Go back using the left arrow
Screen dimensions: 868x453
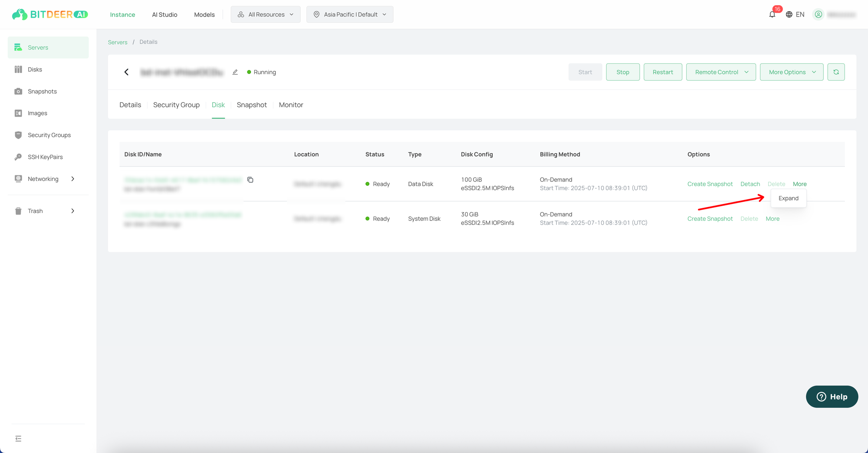[x=126, y=72]
